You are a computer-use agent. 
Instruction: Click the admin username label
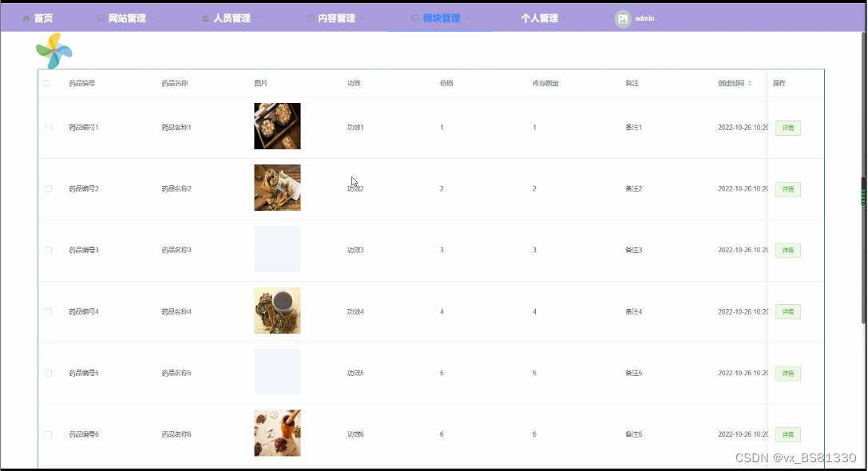644,18
